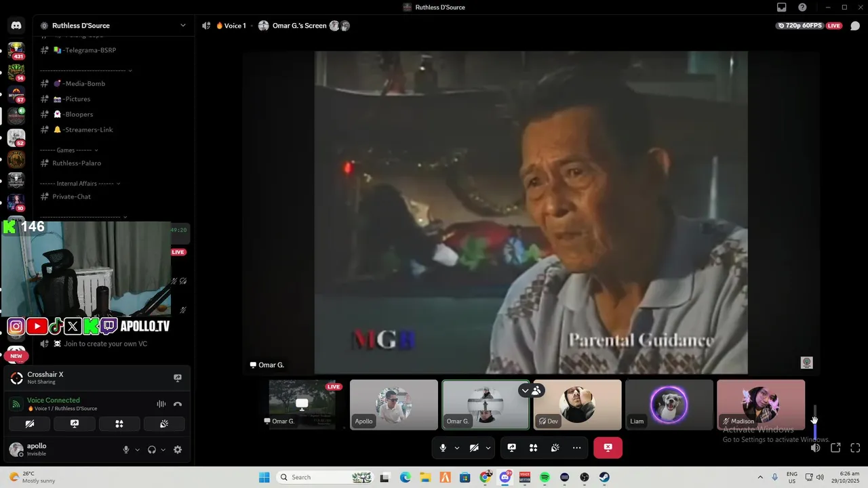Open user settings gear icon
Screen dimensions: 868x488
(x=178, y=449)
